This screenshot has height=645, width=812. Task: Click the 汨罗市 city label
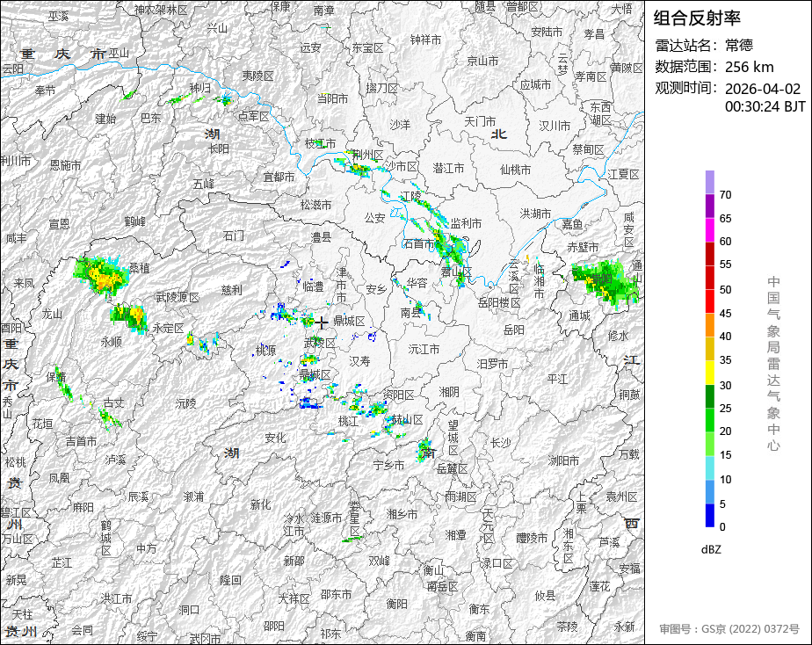pyautogui.click(x=492, y=364)
